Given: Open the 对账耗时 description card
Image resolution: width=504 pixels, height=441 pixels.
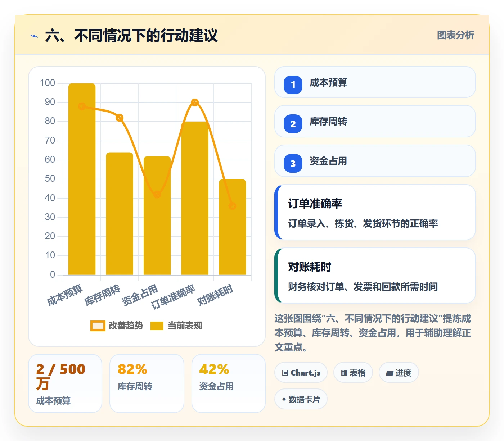Looking at the screenshot, I should [x=375, y=276].
